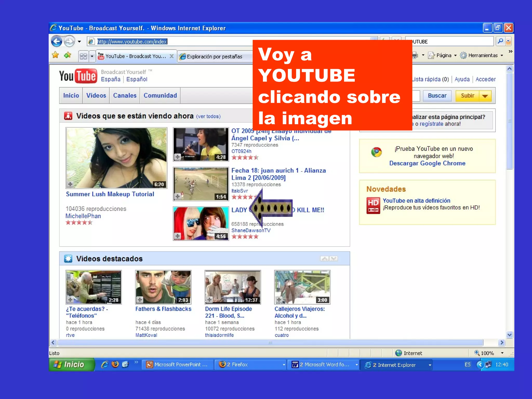Image resolution: width=532 pixels, height=399 pixels.
Task: Open the Inicio navigation tab
Action: 71,95
